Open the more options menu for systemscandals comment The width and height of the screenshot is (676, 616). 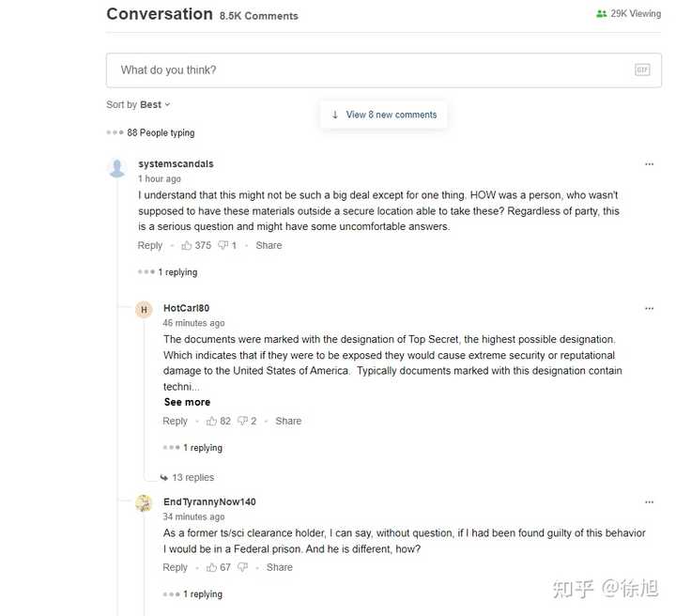[x=649, y=164]
